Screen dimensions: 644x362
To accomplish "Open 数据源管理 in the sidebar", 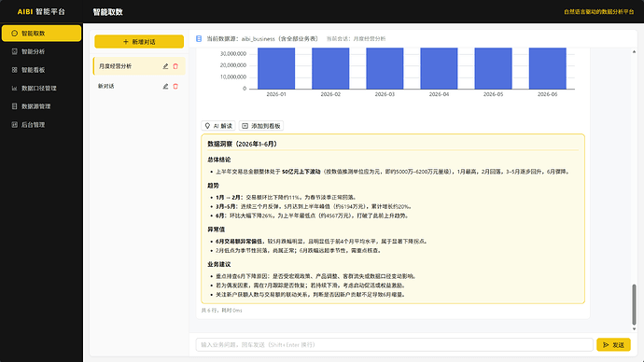I will 41,106.
